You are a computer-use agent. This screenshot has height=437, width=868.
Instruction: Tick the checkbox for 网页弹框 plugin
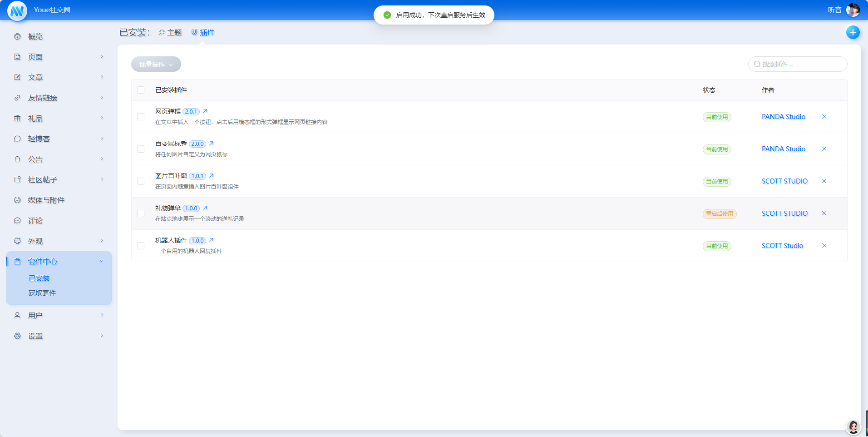tap(141, 117)
